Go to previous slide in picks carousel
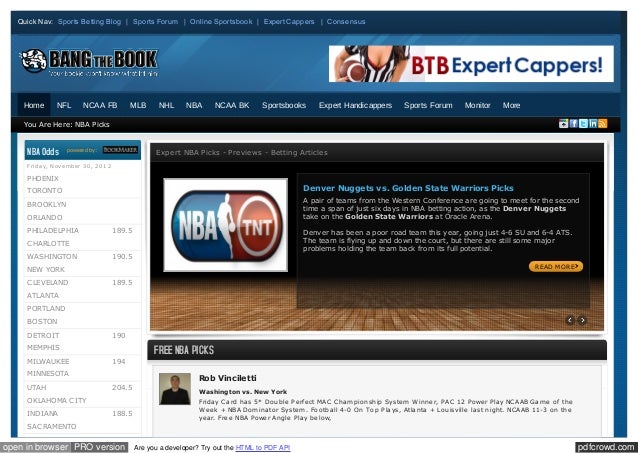The image size is (638, 453). [570, 320]
